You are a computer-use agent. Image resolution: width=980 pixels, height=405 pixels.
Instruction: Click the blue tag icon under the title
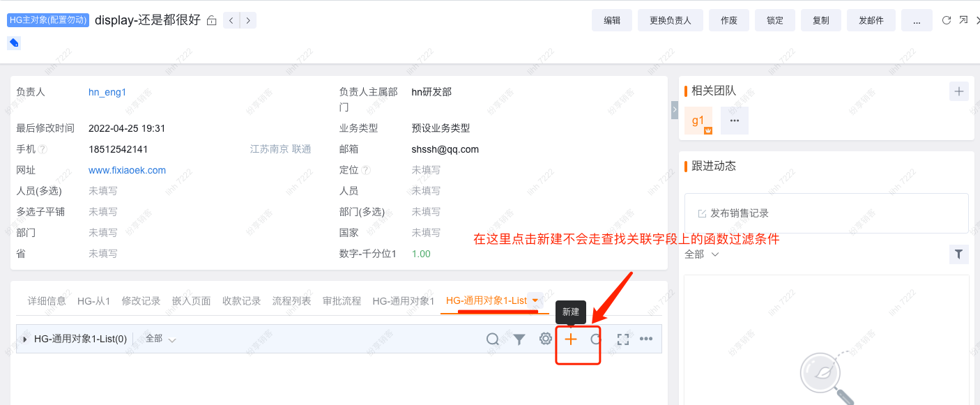pyautogui.click(x=14, y=43)
